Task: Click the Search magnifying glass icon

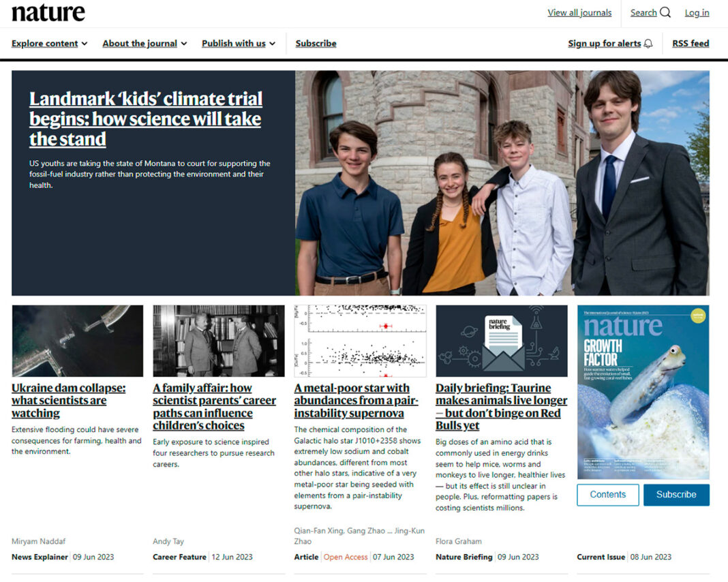Action: [x=665, y=12]
